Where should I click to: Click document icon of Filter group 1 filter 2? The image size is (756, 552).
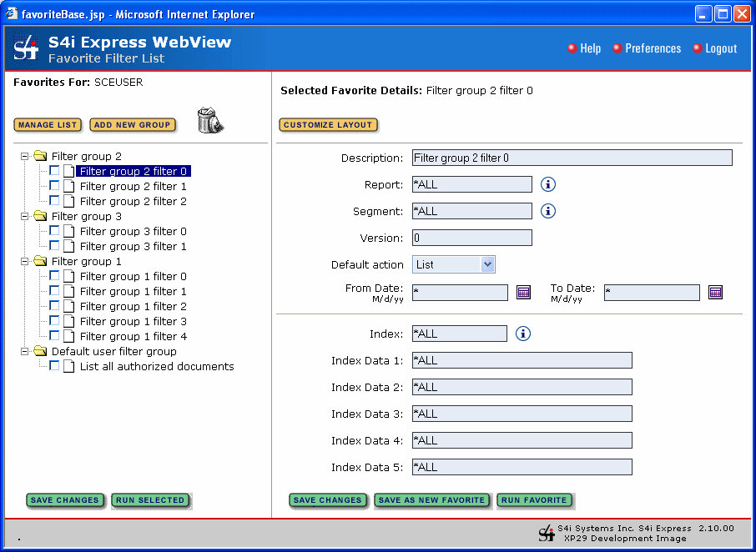click(69, 306)
